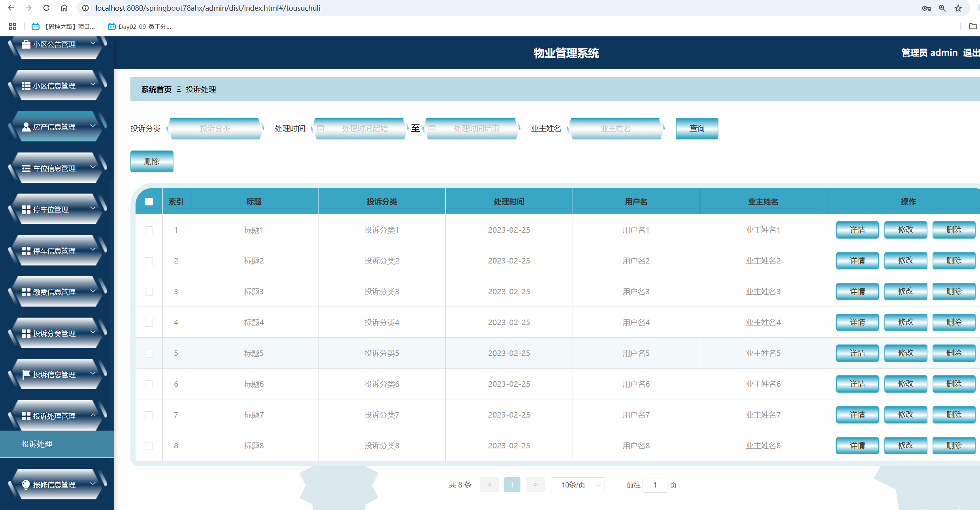Open 投诉分类管理 sidebar menu
Viewport: 980px width, 510px height.
tap(57, 333)
